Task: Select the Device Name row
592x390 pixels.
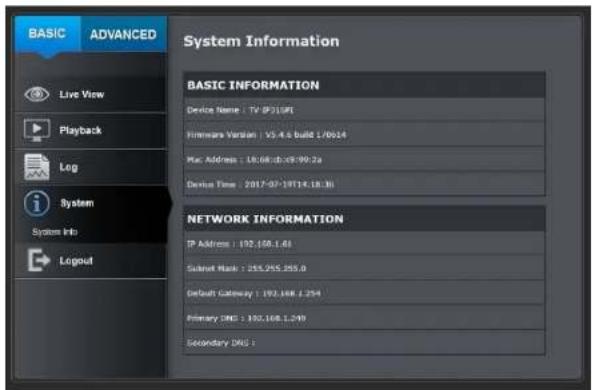Action: (x=364, y=110)
